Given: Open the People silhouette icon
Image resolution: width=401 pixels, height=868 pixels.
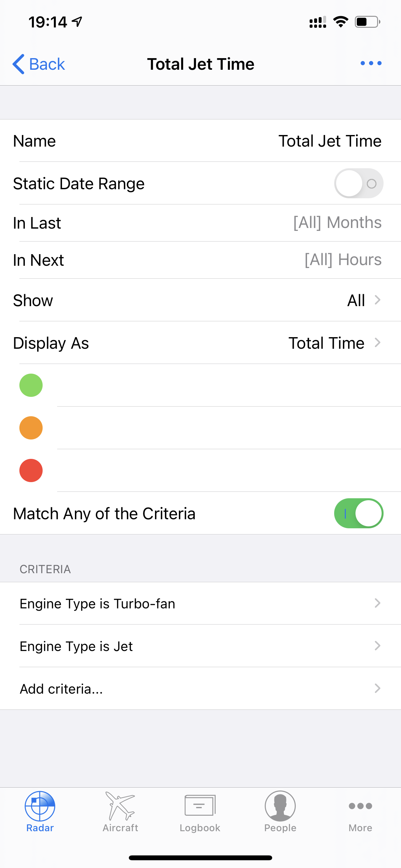Looking at the screenshot, I should [x=280, y=806].
